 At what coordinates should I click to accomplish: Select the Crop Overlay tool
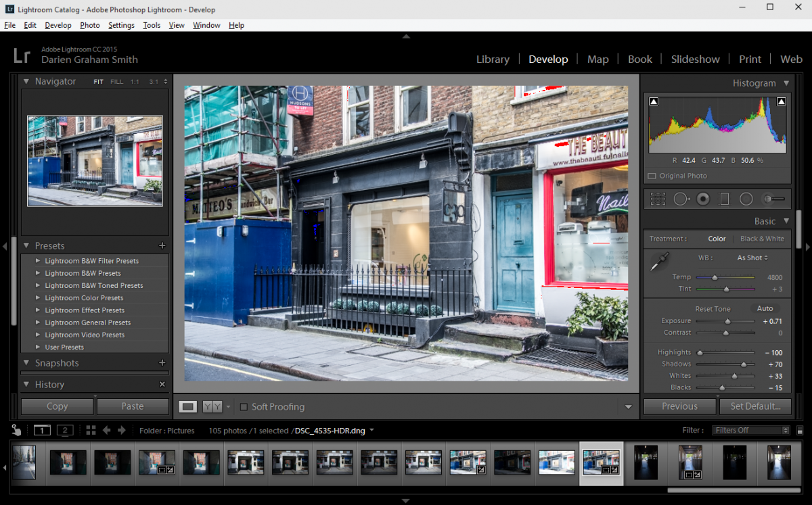[x=657, y=198]
